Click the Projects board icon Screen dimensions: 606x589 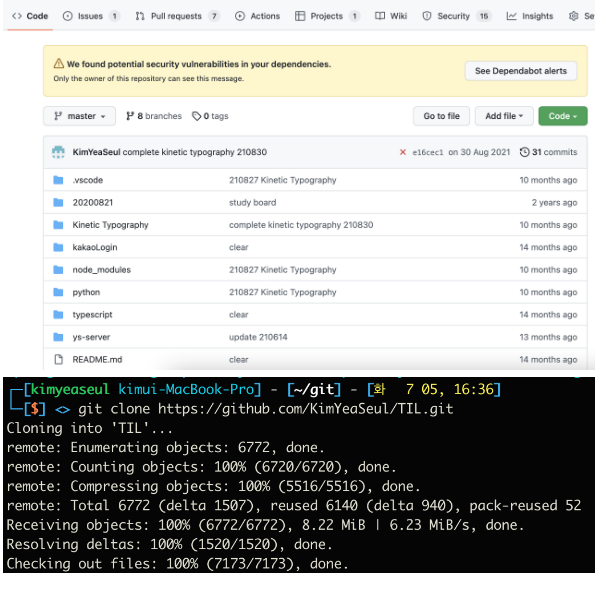(x=300, y=16)
